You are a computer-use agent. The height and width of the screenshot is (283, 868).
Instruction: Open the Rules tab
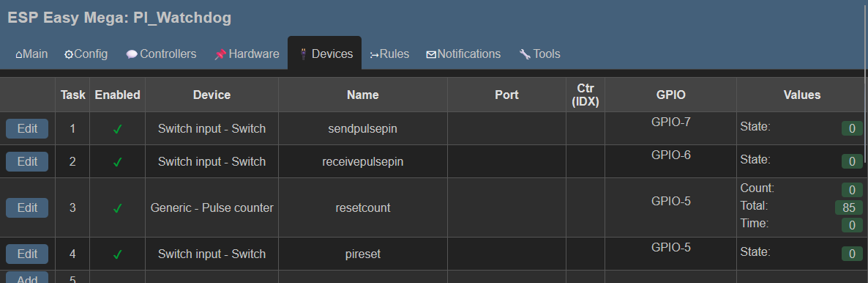pos(389,54)
